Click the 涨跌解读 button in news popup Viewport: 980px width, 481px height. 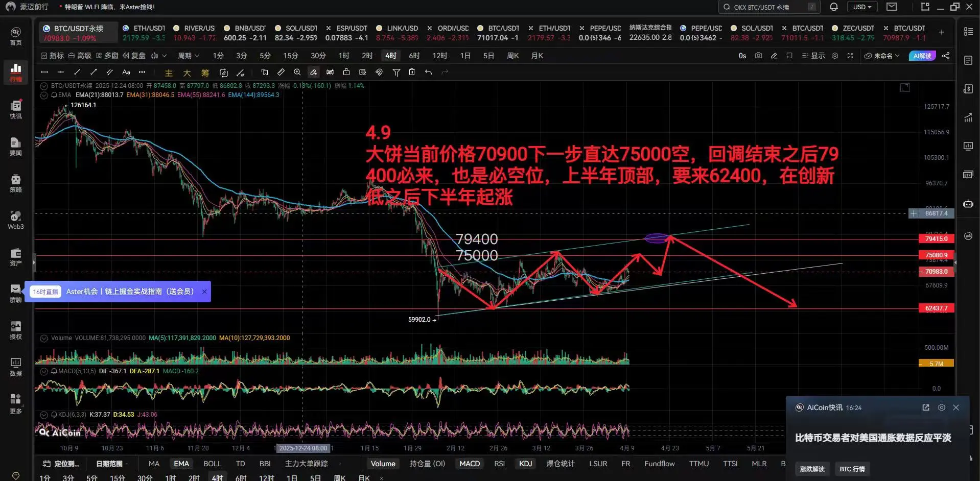[x=812, y=469]
